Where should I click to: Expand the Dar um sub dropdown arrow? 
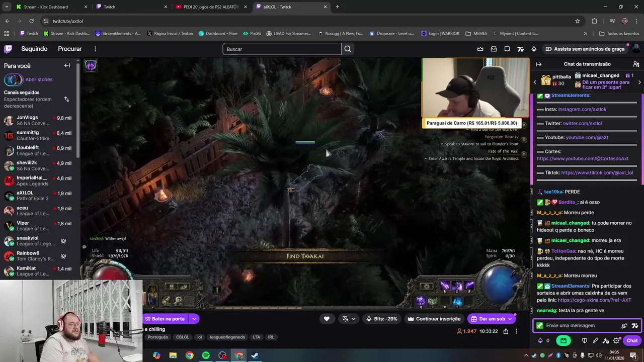[510, 319]
